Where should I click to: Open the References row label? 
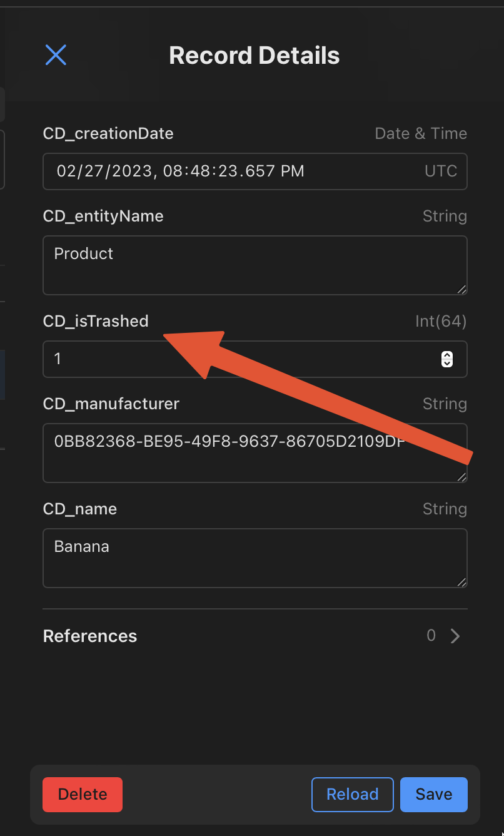tap(90, 636)
